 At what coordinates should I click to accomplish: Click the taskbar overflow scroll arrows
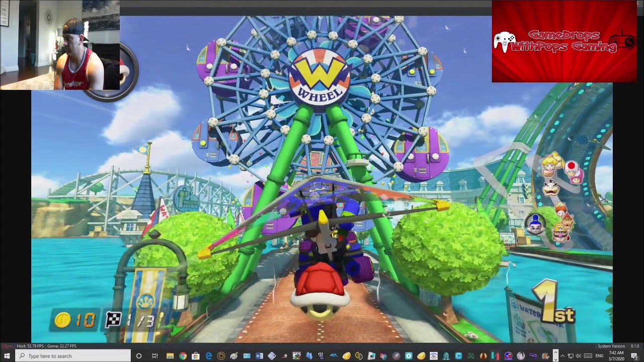pyautogui.click(x=556, y=356)
